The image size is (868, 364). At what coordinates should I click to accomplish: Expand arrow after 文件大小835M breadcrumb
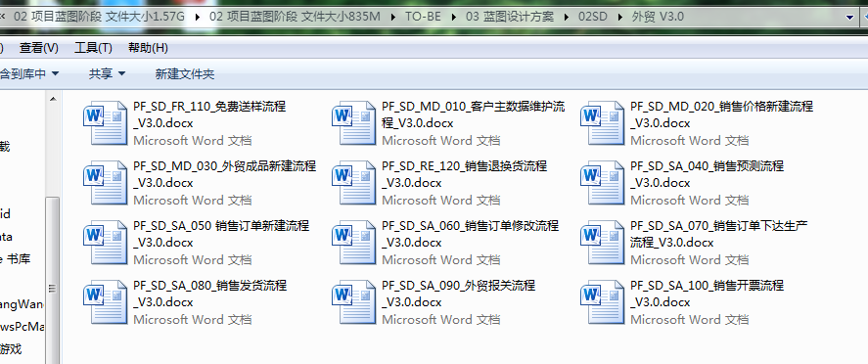point(393,18)
